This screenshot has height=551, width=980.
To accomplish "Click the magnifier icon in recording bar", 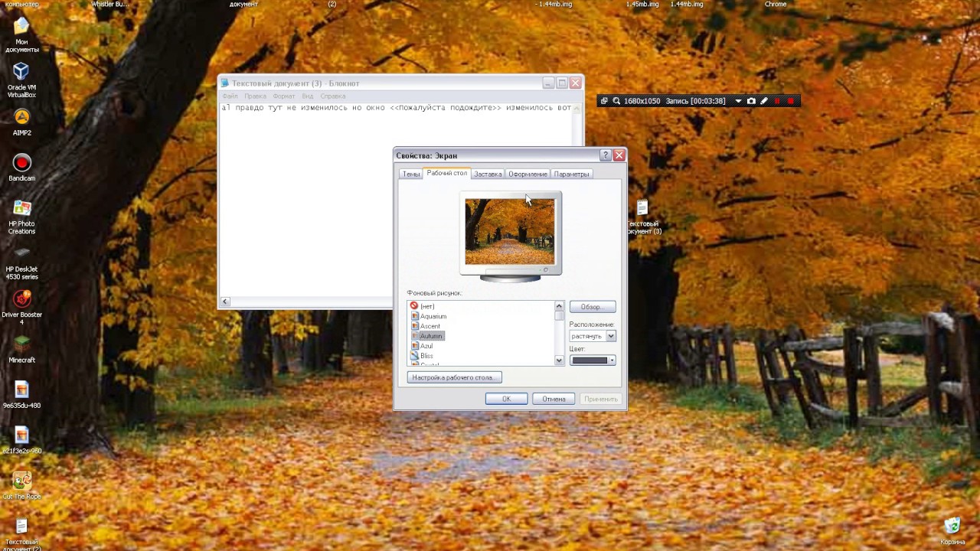I will [616, 101].
